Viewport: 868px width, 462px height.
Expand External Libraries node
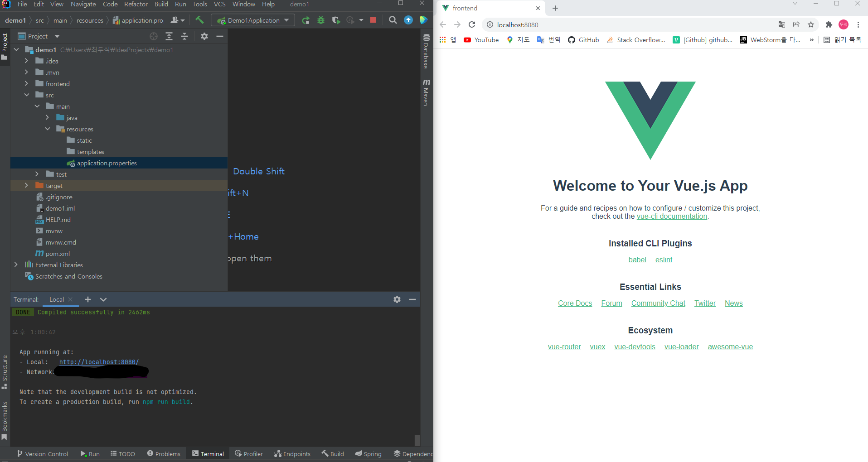[x=16, y=265]
